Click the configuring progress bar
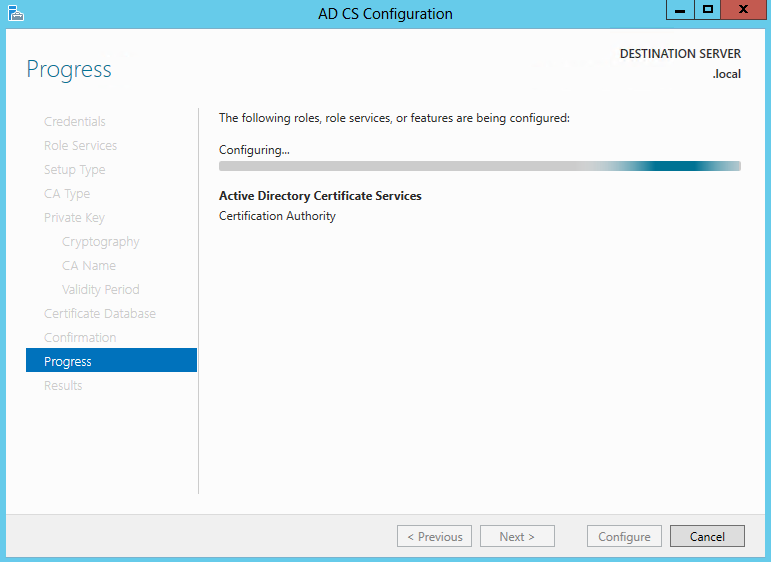771x562 pixels. [479, 166]
